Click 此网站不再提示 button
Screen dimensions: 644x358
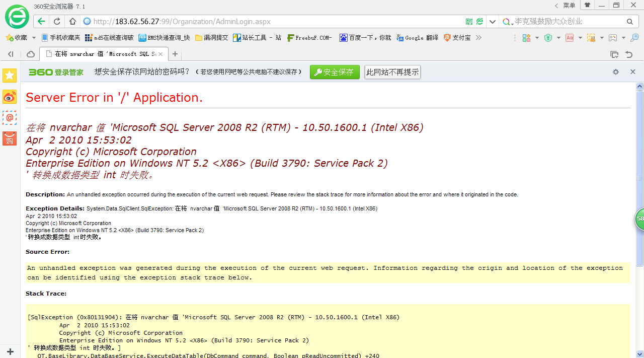[392, 73]
